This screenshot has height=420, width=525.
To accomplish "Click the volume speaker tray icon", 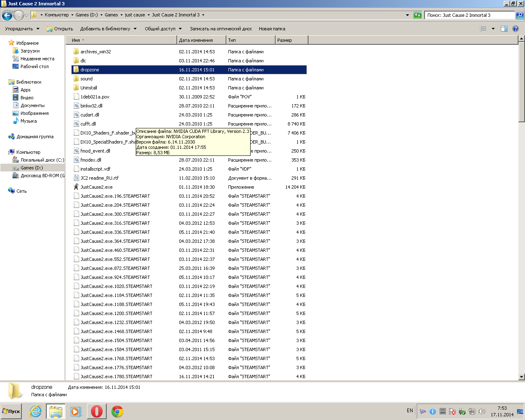I will pyautogui.click(x=482, y=411).
